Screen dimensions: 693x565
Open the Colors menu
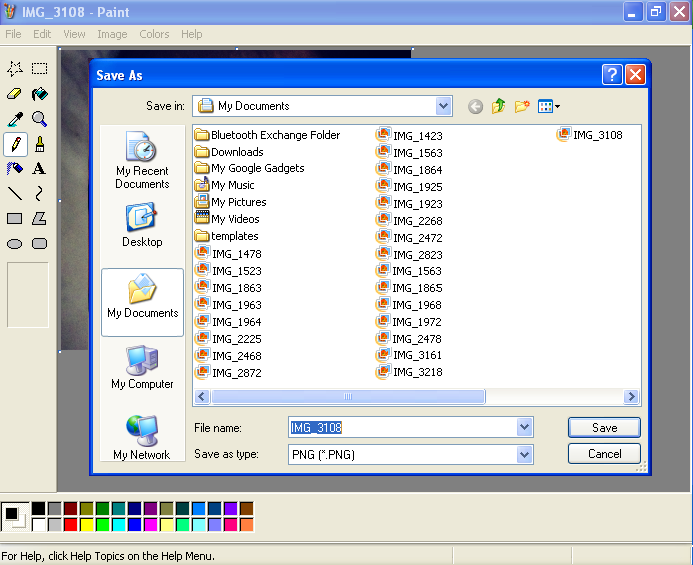pyautogui.click(x=154, y=34)
